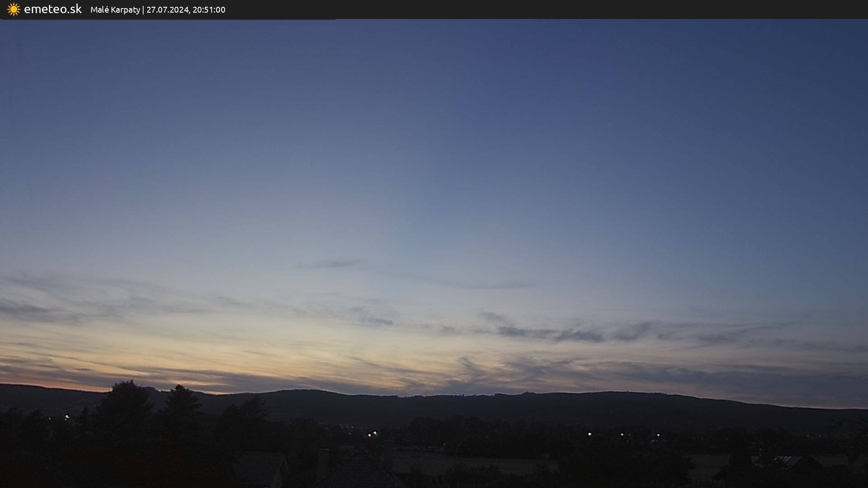
Task: Click the dark header bar's empty area
Action: click(x=542, y=9)
